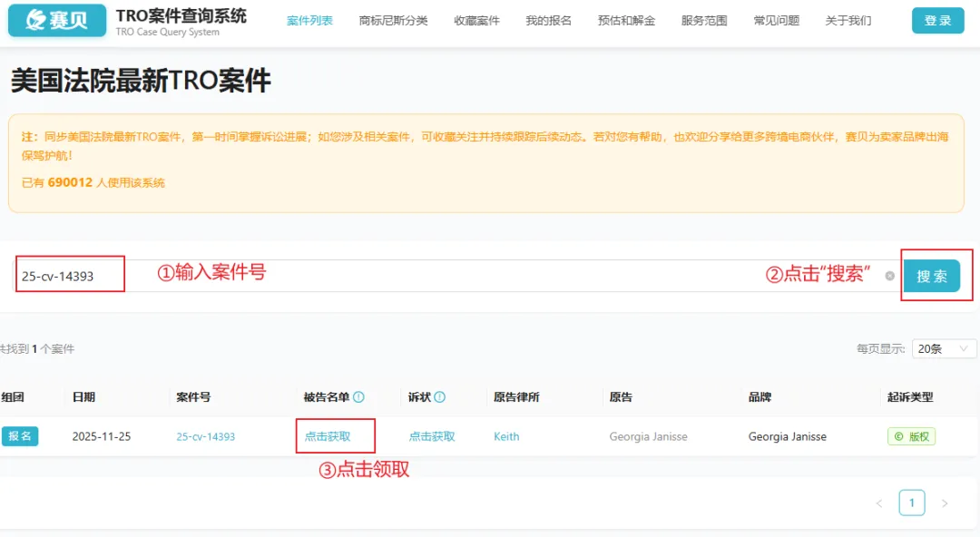View the 常见问题 section
Viewport: 980px width, 537px height.
pyautogui.click(x=777, y=20)
